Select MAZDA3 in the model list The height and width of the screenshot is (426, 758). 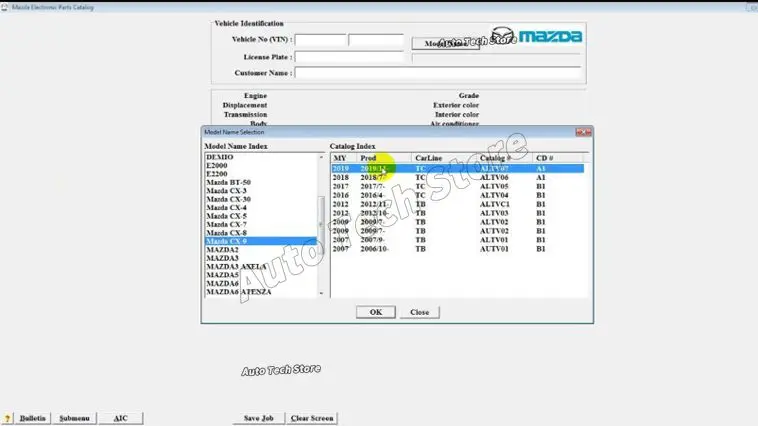click(222, 258)
